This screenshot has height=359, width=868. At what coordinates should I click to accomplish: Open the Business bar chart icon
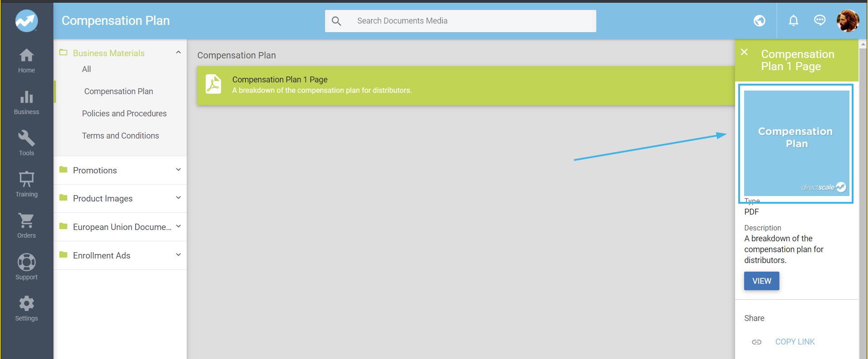click(x=26, y=97)
